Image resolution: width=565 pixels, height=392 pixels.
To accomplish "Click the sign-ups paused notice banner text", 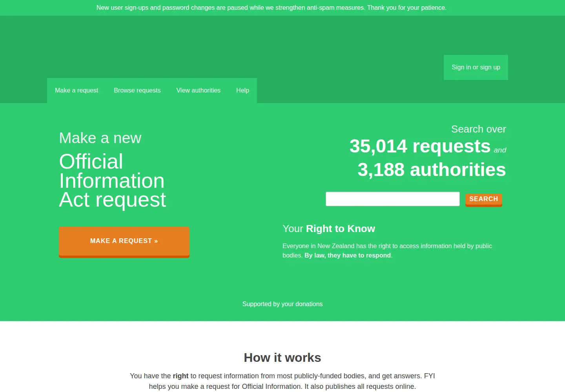I will 272,8.
